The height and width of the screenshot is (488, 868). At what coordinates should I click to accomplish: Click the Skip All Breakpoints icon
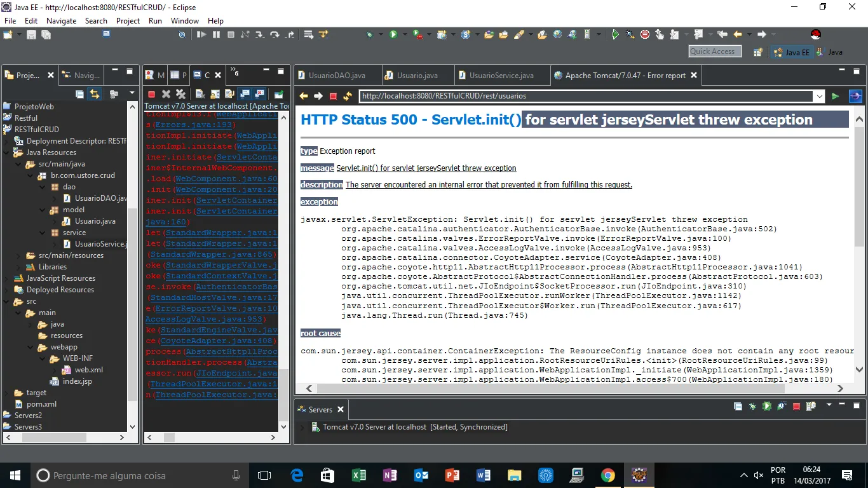point(182,35)
